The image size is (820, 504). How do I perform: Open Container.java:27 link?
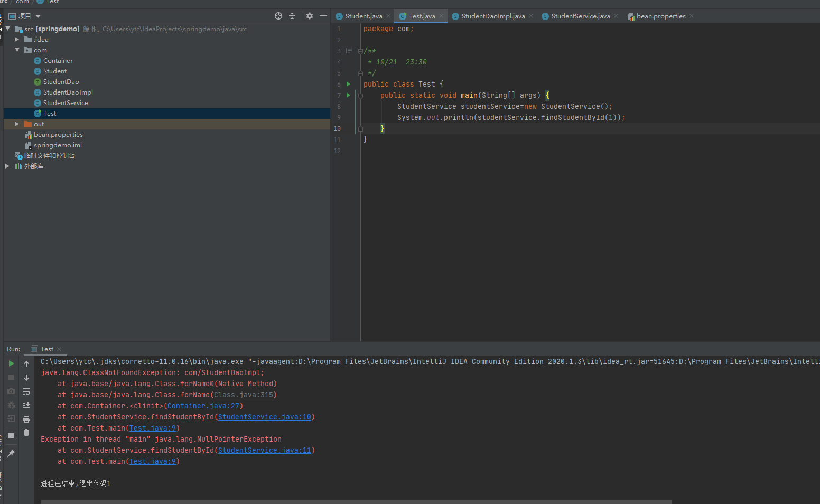click(203, 406)
